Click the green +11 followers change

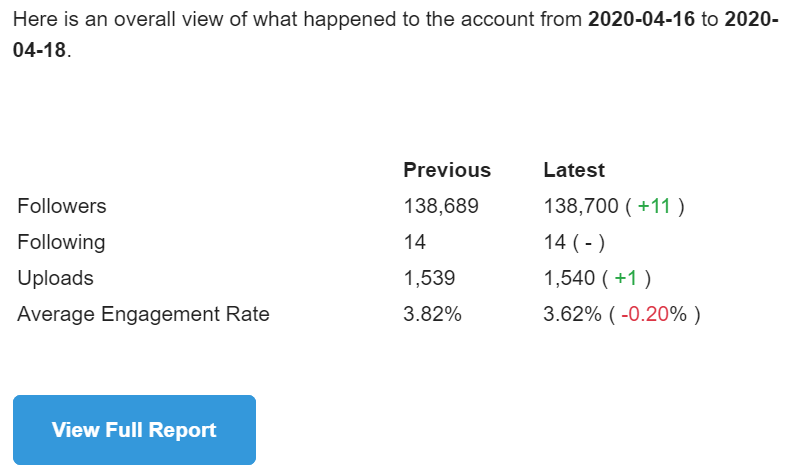point(654,206)
